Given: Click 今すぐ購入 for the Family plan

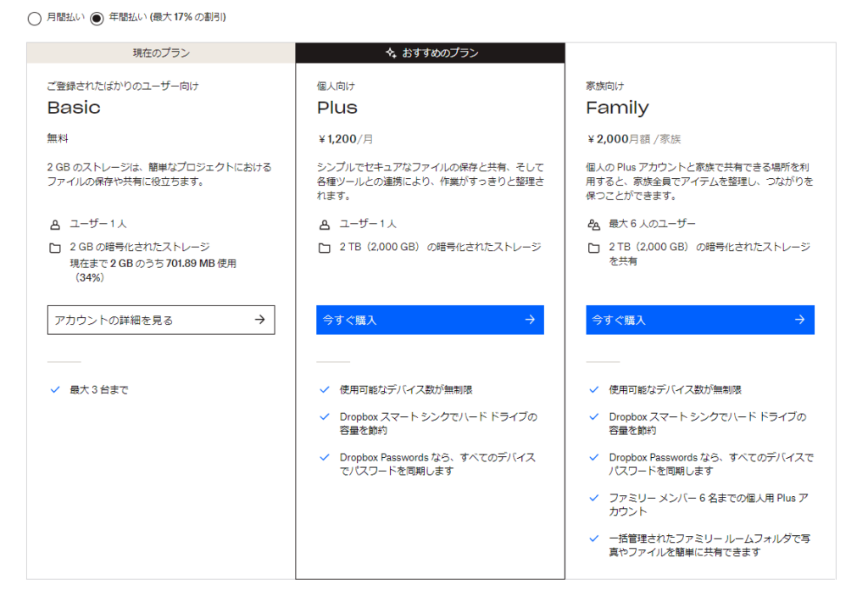Looking at the screenshot, I should [x=699, y=320].
